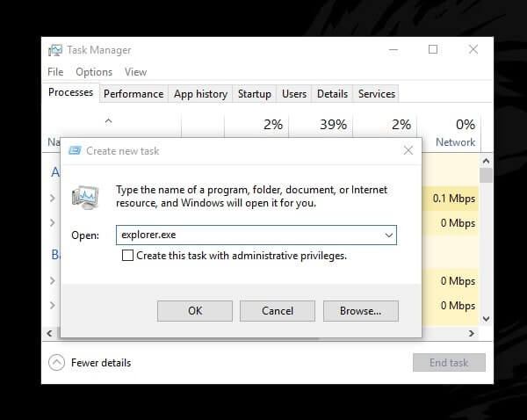Click the 0.1 Mbps network value
The width and height of the screenshot is (527, 420).
point(454,199)
